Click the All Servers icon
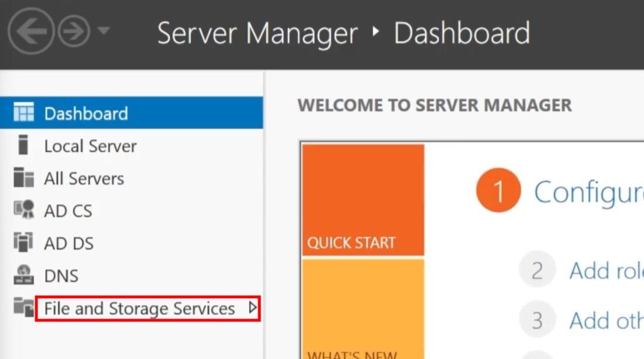This screenshot has height=359, width=644. point(23,178)
